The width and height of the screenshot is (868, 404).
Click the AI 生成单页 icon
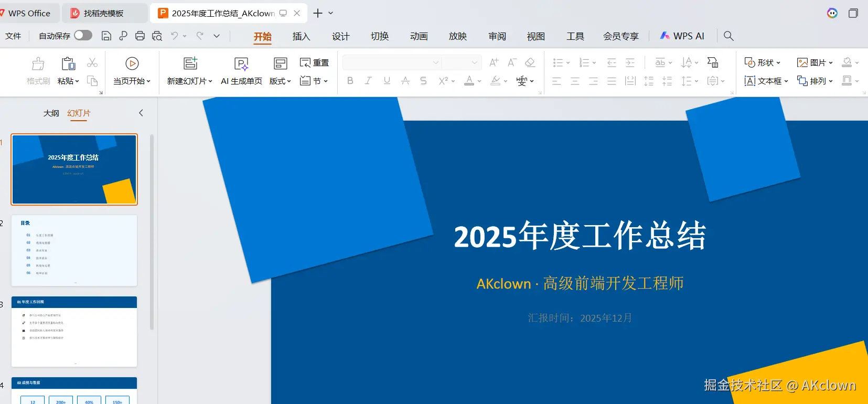coord(241,64)
